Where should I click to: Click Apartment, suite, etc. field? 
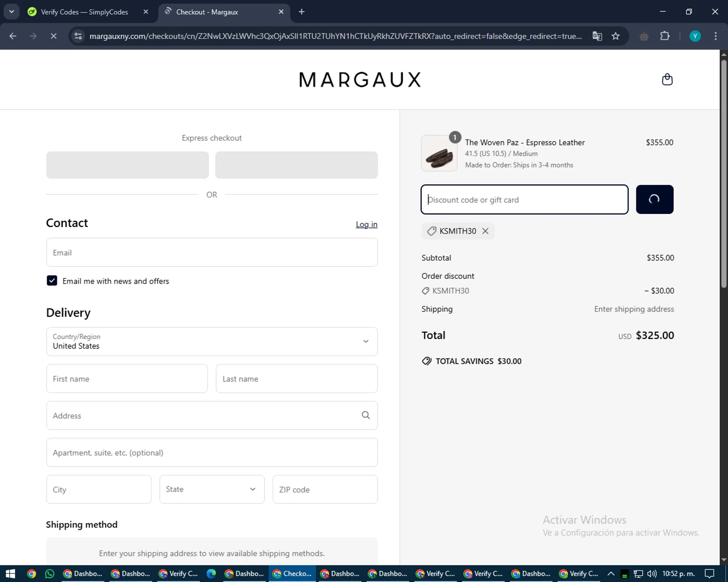tap(212, 453)
